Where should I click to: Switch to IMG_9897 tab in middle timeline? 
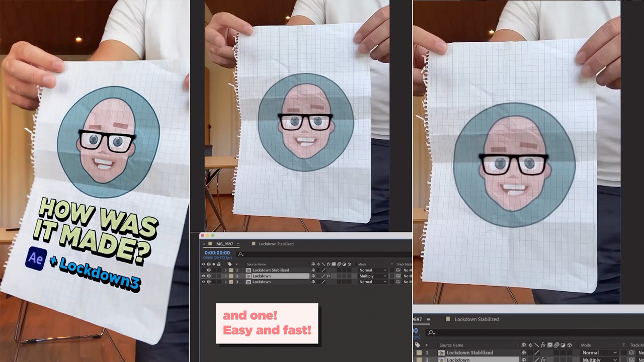point(224,244)
